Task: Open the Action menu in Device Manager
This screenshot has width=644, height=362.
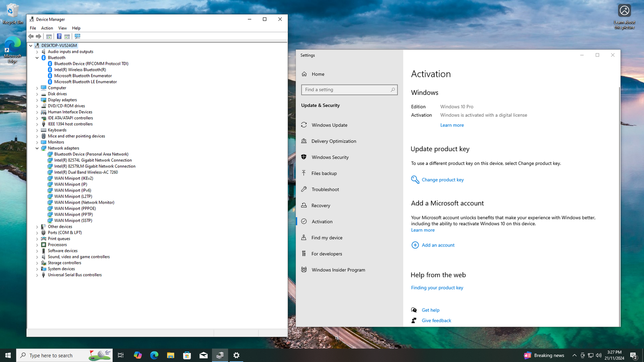Action: tap(47, 28)
